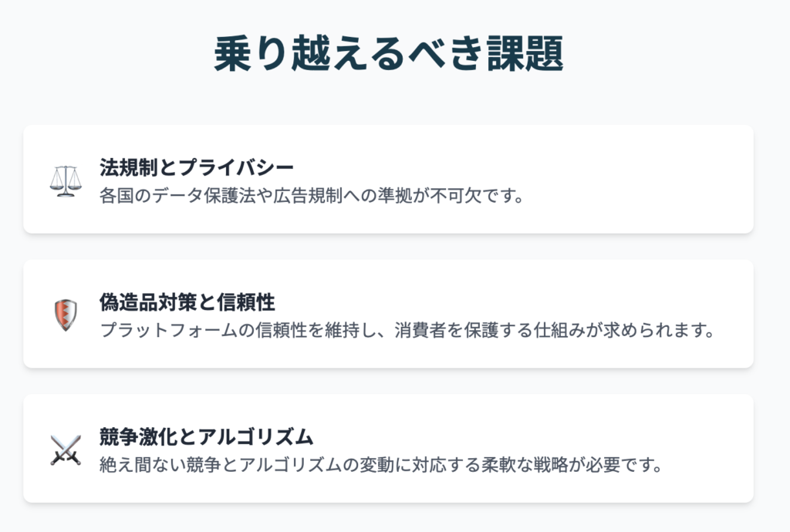Click the description about プラットフォームの信頼性
Screen dimensions: 790x532
pos(407,330)
